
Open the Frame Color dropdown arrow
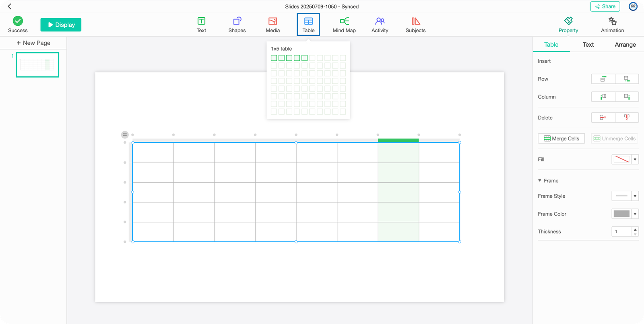point(635,214)
